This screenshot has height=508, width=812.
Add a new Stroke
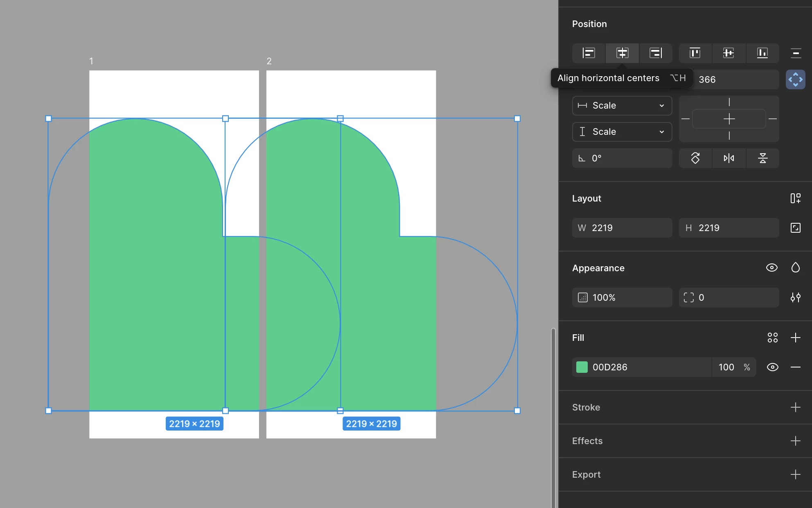coord(795,407)
